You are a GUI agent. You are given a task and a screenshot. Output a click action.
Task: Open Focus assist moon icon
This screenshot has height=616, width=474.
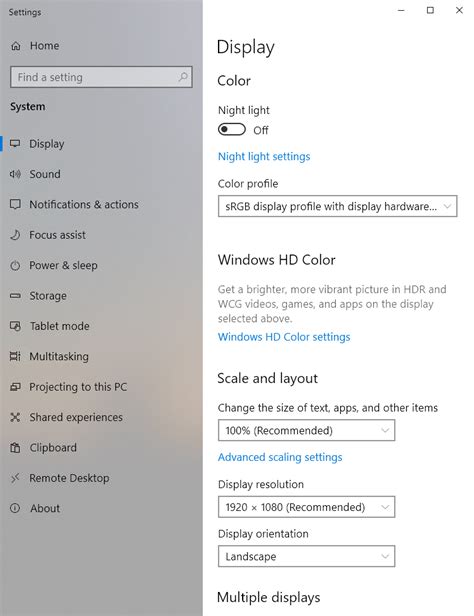15,235
